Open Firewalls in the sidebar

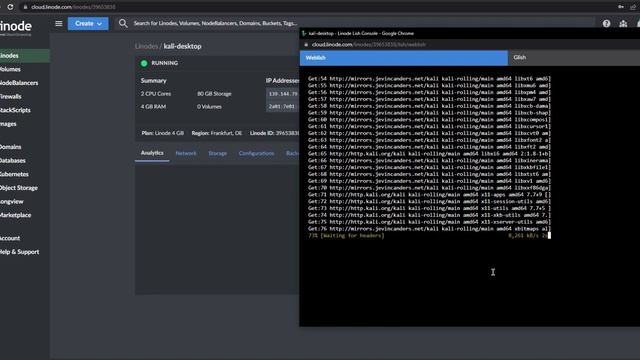[11, 97]
